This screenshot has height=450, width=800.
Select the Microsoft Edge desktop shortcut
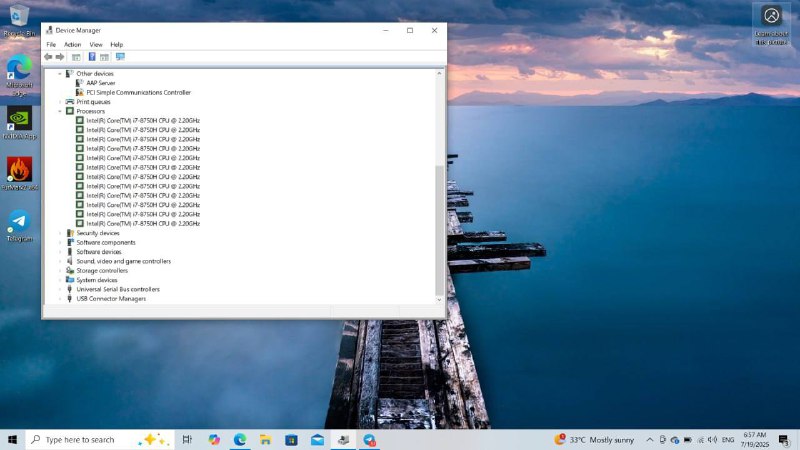point(19,75)
